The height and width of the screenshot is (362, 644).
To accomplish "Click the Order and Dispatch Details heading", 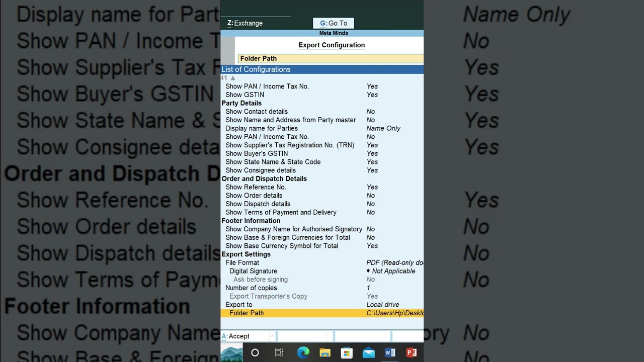I will (264, 178).
